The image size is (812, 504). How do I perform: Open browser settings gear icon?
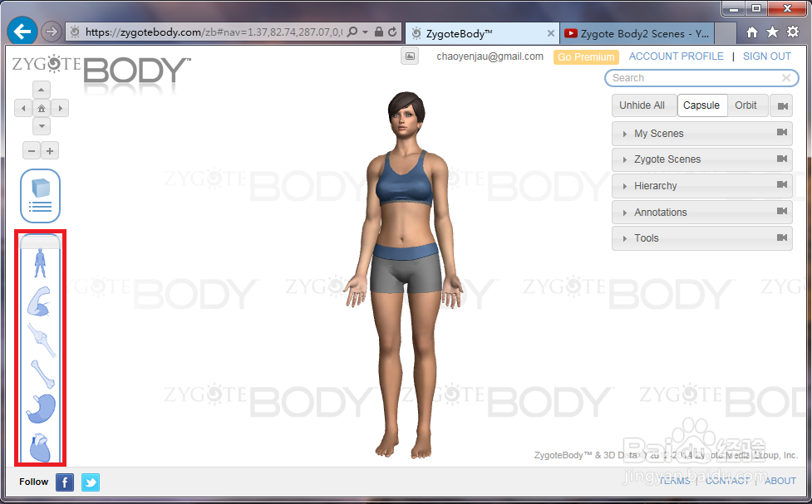point(792,32)
